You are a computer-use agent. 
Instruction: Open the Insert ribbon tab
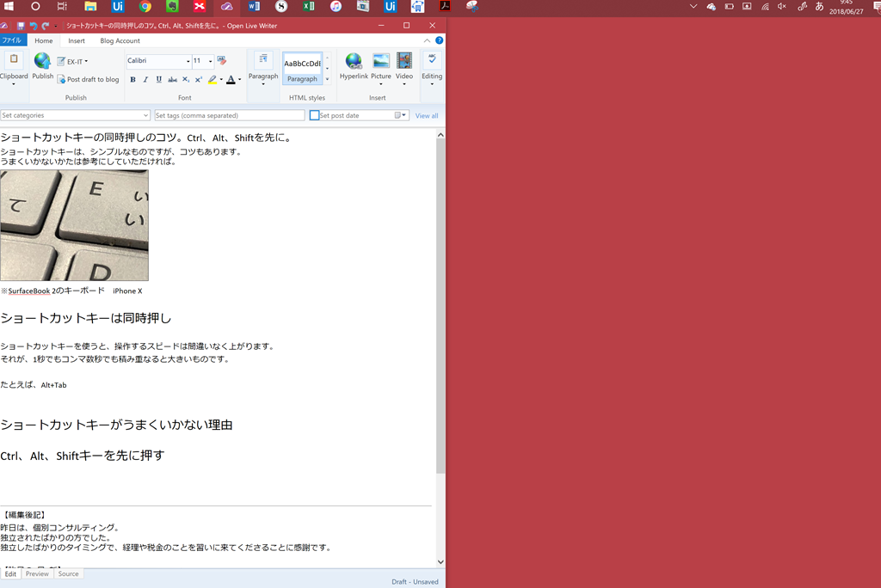point(77,40)
